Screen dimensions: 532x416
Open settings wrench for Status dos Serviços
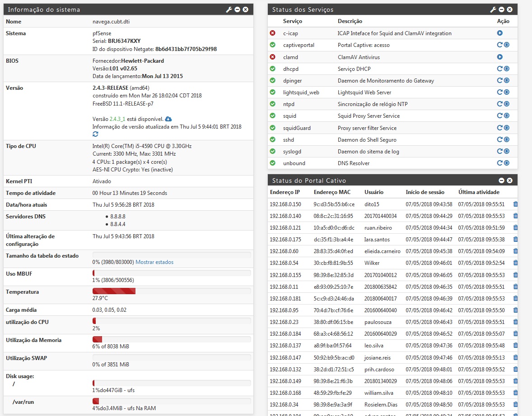click(493, 9)
